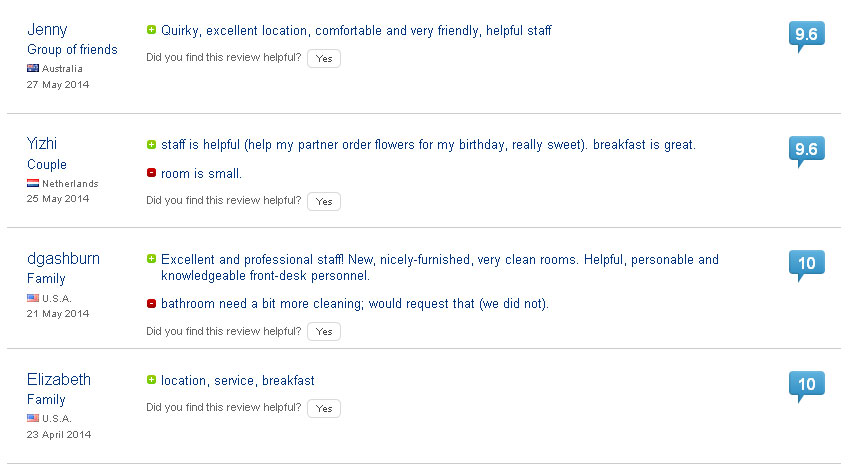Click Yes under Elizabeth's review
Image resolution: width=848 pixels, height=469 pixels.
[324, 408]
